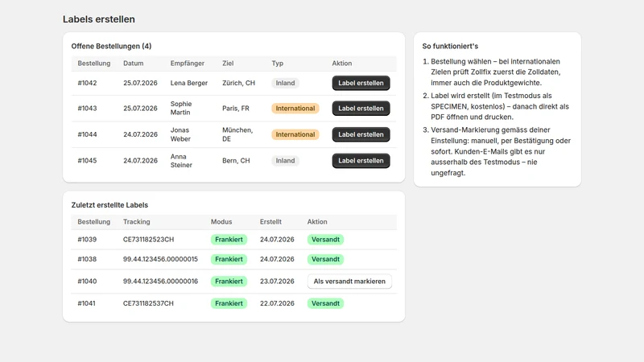
Task: Click tracking number 99.44.123456.00000015
Action: point(160,259)
